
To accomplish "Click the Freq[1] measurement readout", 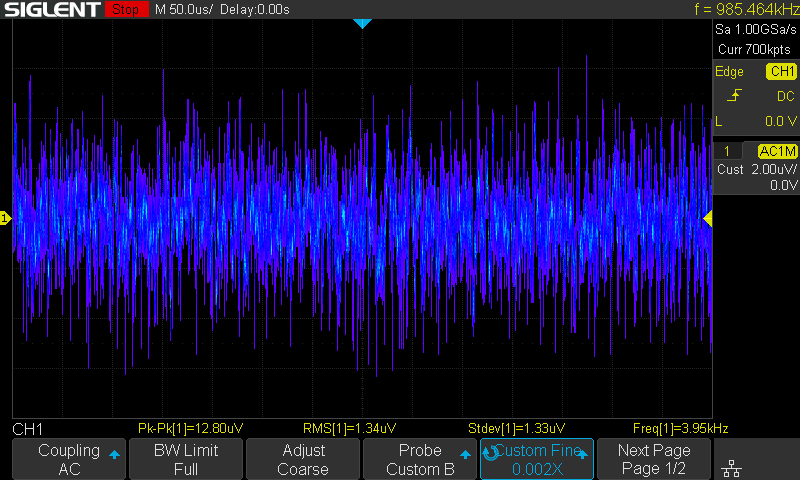I will pyautogui.click(x=680, y=429).
